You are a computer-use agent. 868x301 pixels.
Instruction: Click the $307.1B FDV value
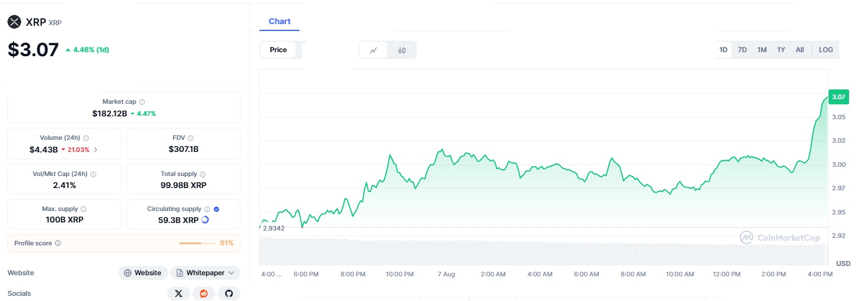click(x=183, y=149)
